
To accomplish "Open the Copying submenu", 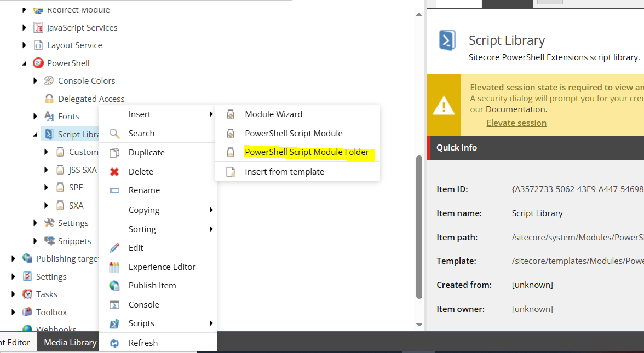I will pyautogui.click(x=157, y=210).
